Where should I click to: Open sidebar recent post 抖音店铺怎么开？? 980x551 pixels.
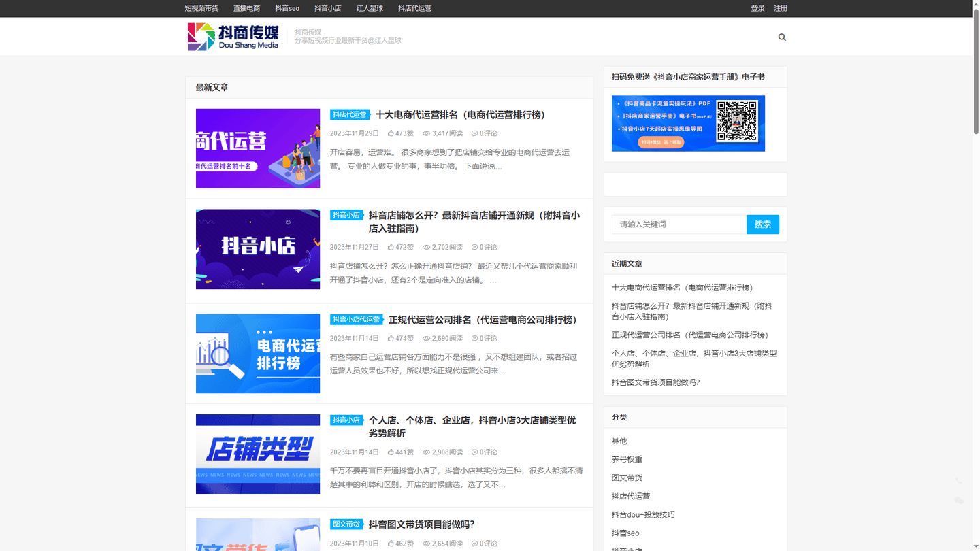pos(692,312)
